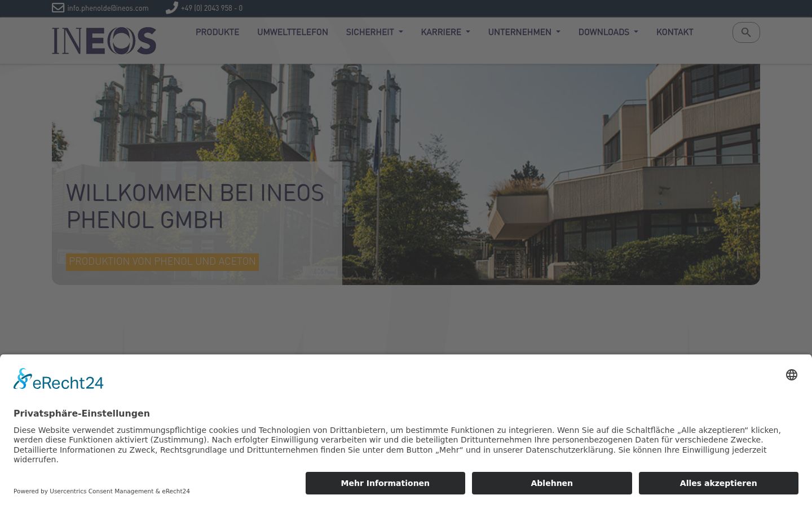Viewport: 812px width, 508px height.
Task: Click the Mehr Informationen button
Action: pyautogui.click(x=385, y=483)
